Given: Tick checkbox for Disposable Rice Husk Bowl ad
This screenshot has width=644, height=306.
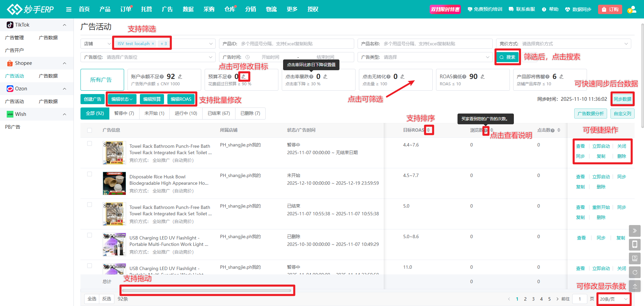Looking at the screenshot, I should pyautogui.click(x=90, y=174).
